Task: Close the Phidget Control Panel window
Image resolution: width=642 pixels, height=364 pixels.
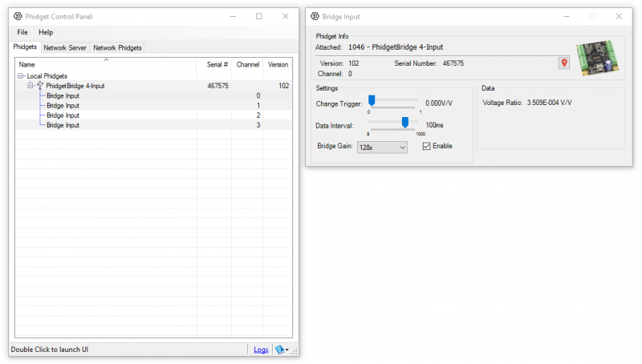Action: (x=286, y=16)
